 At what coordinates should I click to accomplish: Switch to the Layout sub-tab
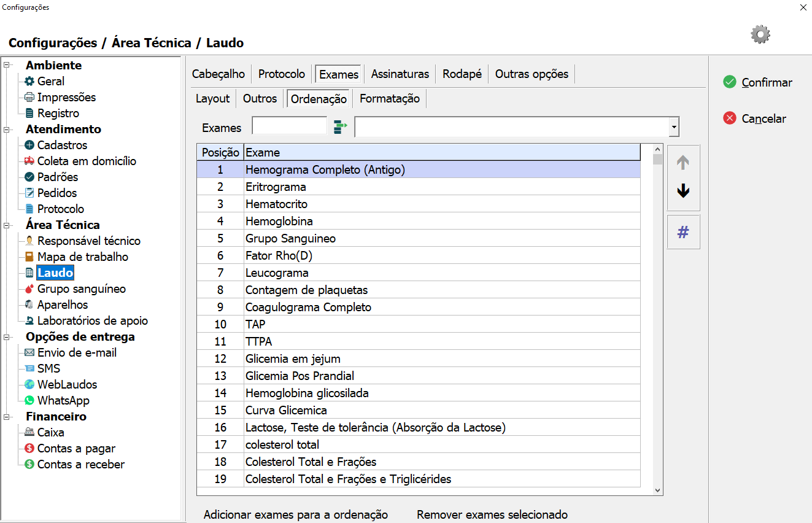pyautogui.click(x=213, y=99)
